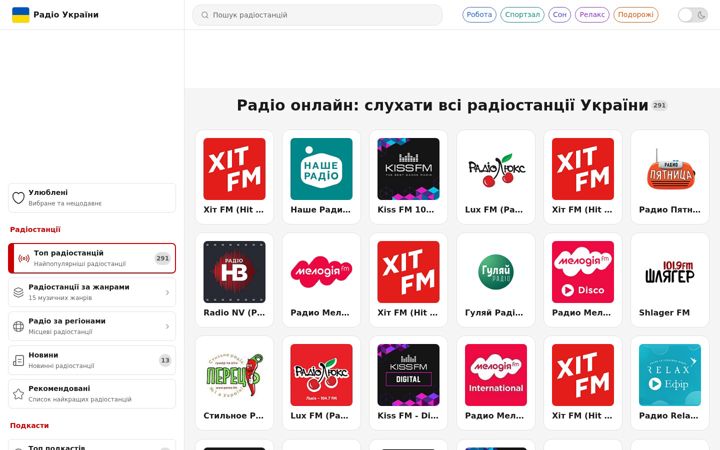Open the Kiss FM 10... station logo
This screenshot has width=720, height=450.
pos(408,169)
